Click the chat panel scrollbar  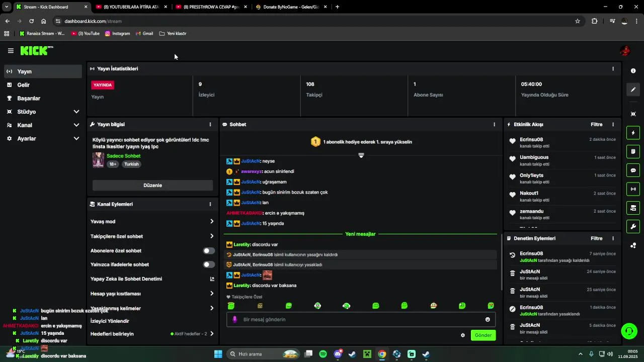(501, 261)
